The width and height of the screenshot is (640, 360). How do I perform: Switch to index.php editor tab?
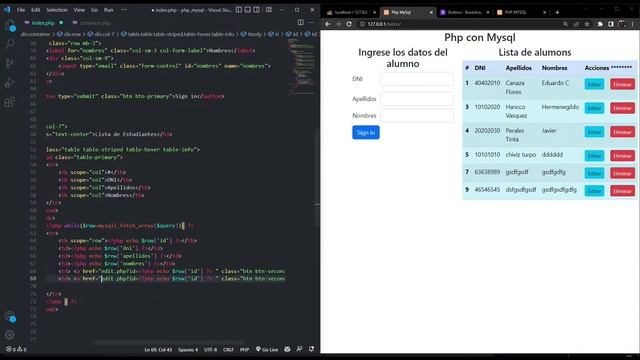pos(43,23)
